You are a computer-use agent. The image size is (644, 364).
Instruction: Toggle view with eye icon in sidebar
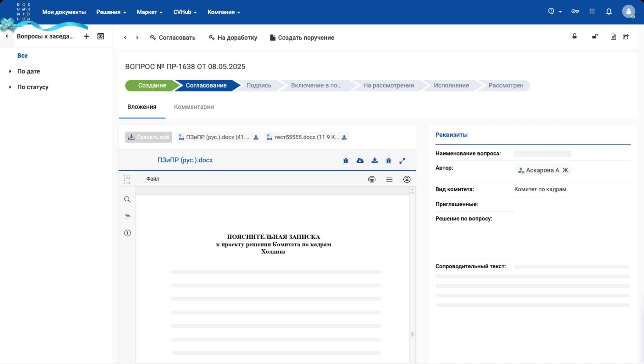click(x=101, y=36)
